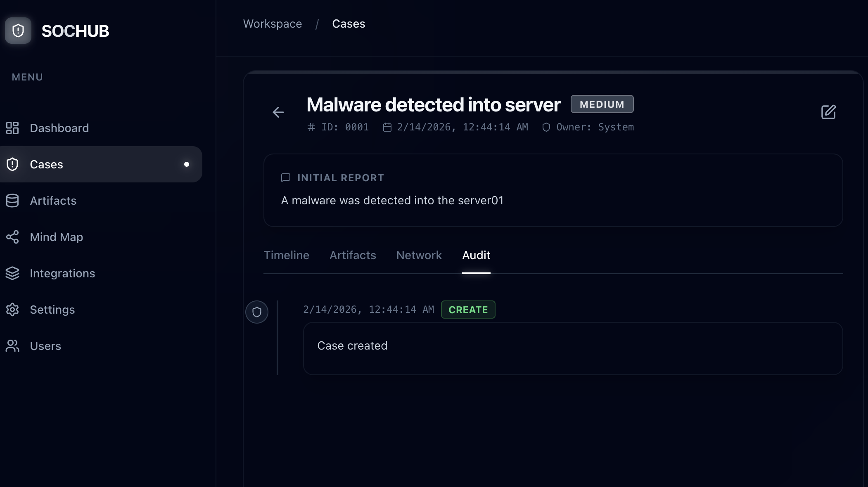Switch to the Artifacts tab
The image size is (868, 487).
point(352,255)
